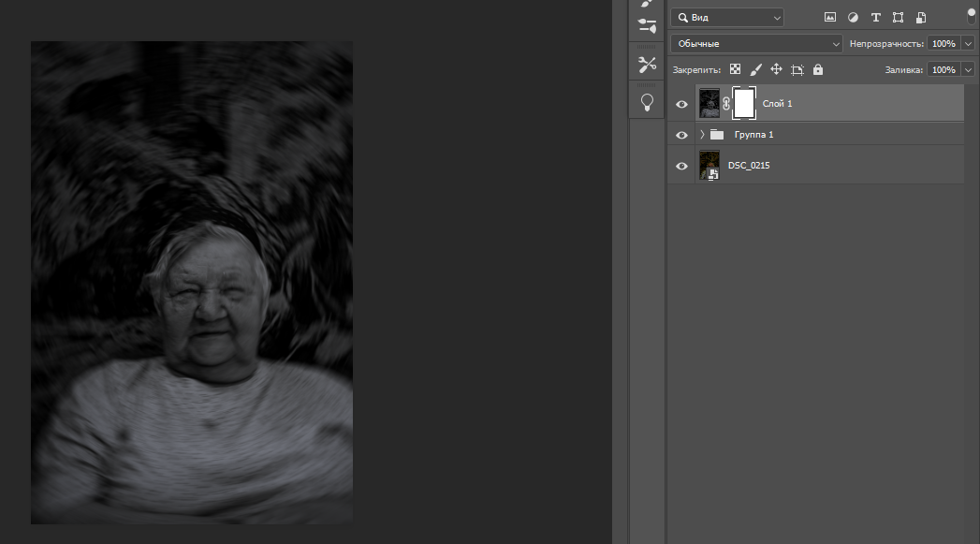Open the Заливка slider arrow
Screen dimensions: 980x544
pos(968,70)
